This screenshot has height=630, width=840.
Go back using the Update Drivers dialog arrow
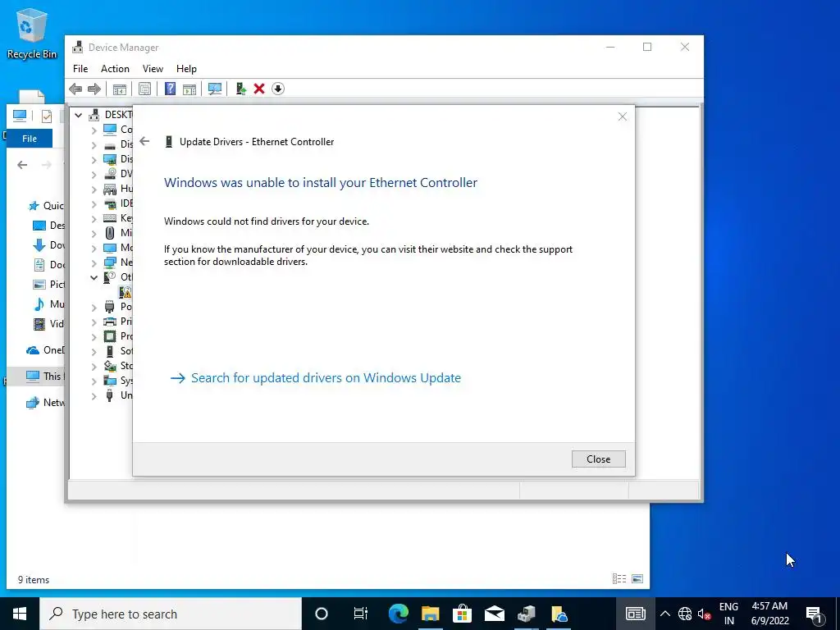click(144, 141)
